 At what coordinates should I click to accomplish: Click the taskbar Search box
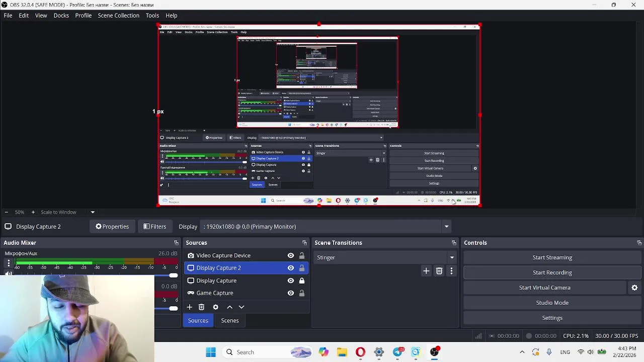click(268, 352)
